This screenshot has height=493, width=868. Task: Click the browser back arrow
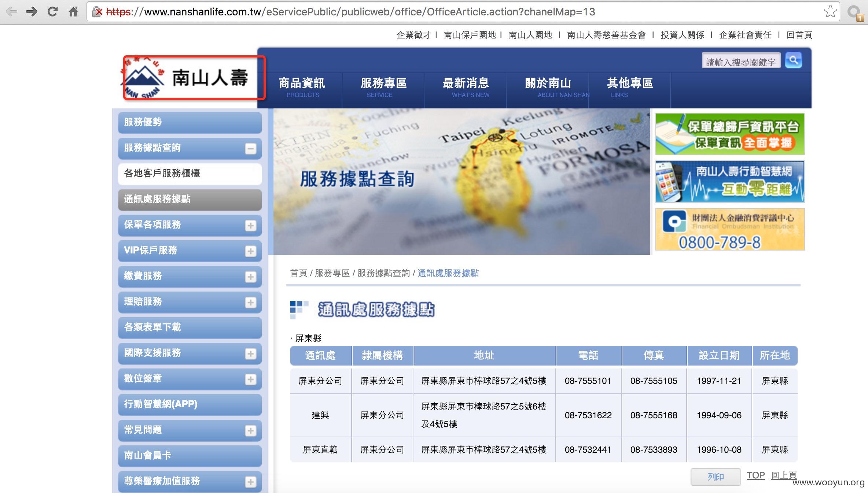click(11, 12)
